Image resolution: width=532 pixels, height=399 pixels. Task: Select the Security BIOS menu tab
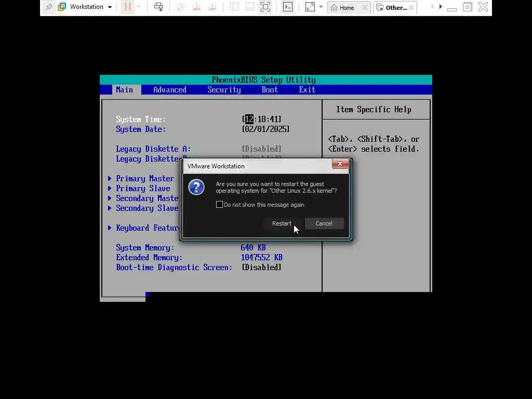[224, 89]
